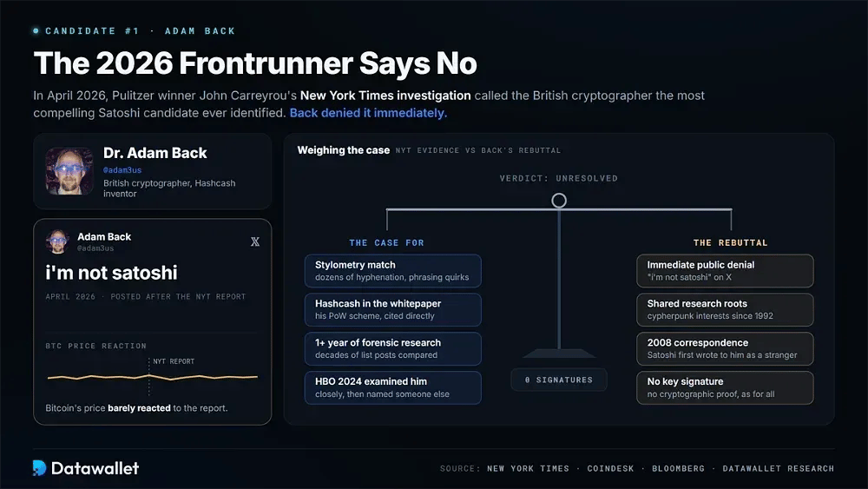868x489 pixels.
Task: Click 'British cryptographer, Hashcash inventor' bio
Action: [x=169, y=188]
